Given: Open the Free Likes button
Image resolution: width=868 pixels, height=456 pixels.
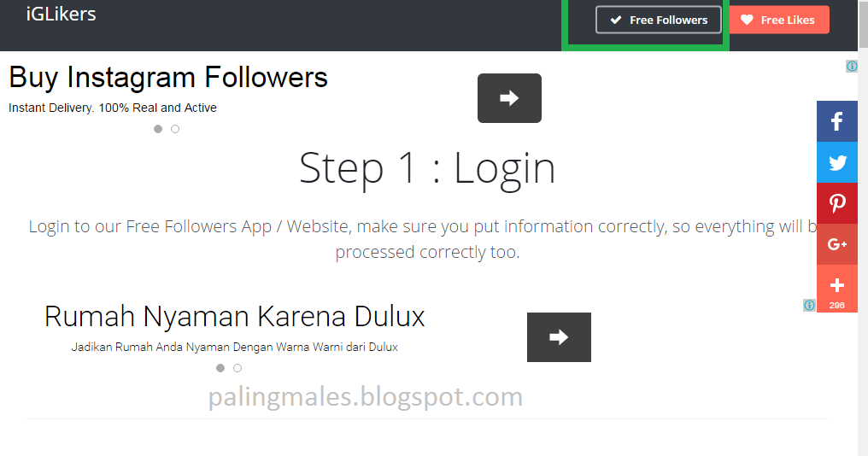Looking at the screenshot, I should (779, 20).
